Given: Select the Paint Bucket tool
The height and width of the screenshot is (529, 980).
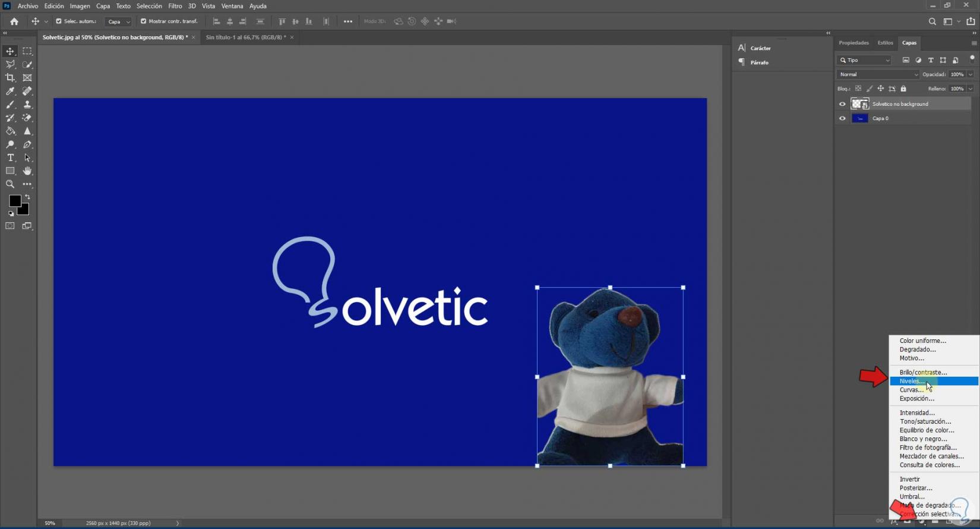Looking at the screenshot, I should [x=10, y=131].
